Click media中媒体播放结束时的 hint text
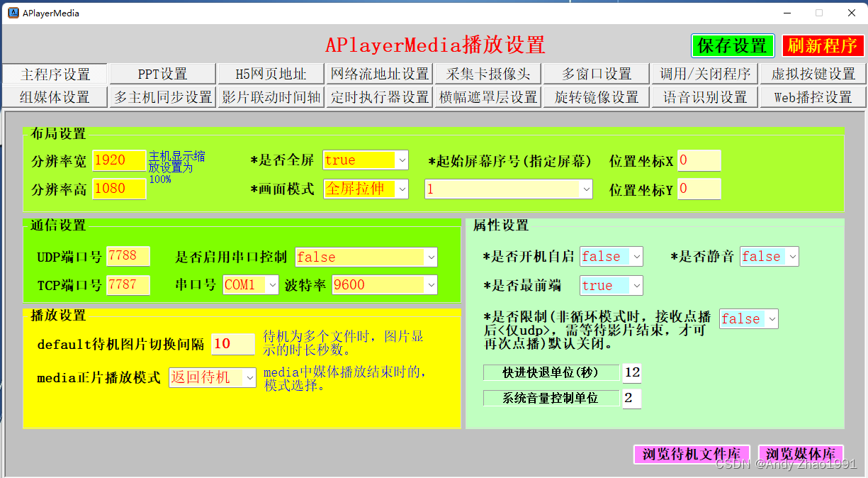 [345, 379]
